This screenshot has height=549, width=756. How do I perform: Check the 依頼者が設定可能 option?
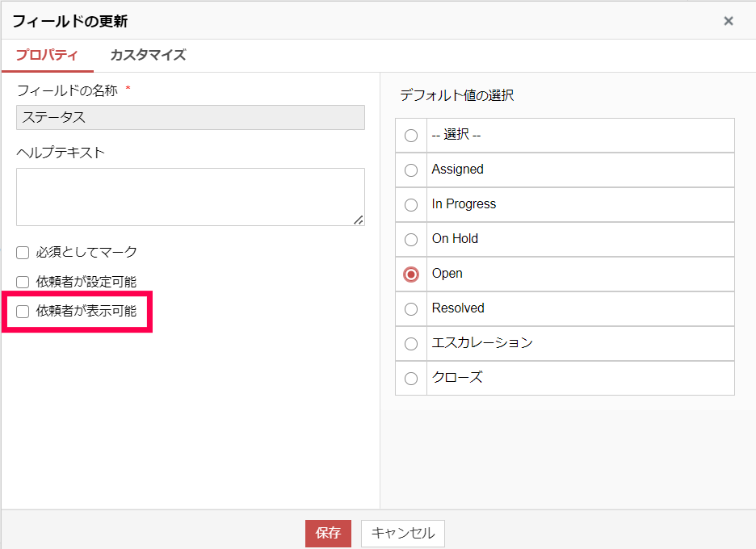(x=23, y=283)
